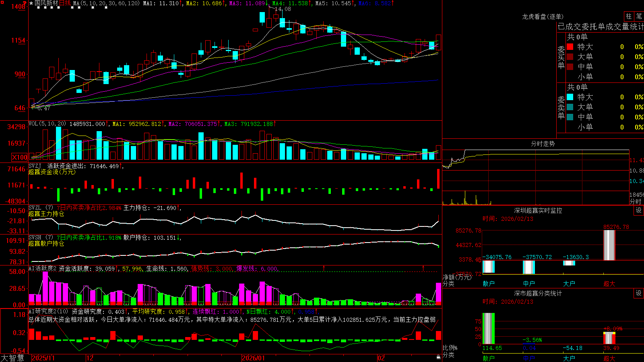Click the 日线 period label
This screenshot has width=644, height=362.
pos(65,3)
